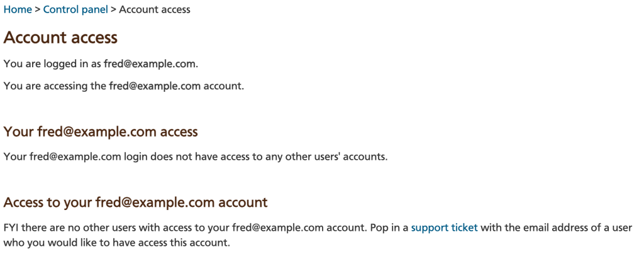Click fred@example.com in the logged-in line
Image resolution: width=644 pixels, height=254 pixels.
(151, 64)
